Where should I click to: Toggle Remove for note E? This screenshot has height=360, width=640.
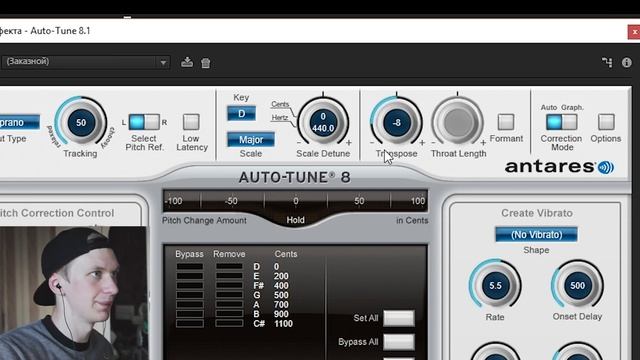coord(229,276)
